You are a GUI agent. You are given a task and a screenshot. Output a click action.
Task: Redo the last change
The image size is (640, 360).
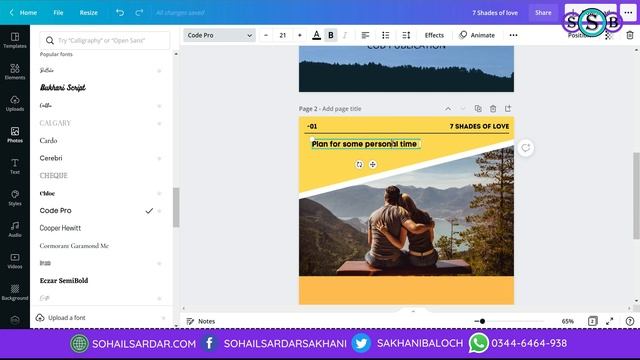click(x=139, y=13)
